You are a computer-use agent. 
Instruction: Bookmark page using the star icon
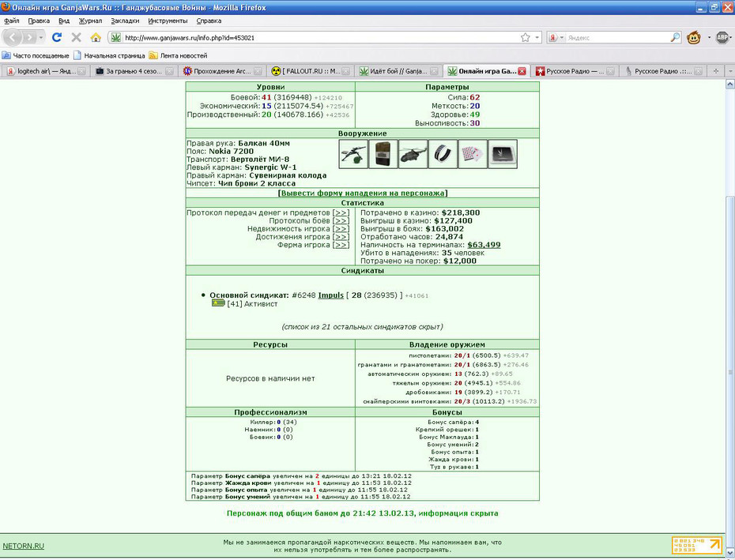[x=526, y=37]
